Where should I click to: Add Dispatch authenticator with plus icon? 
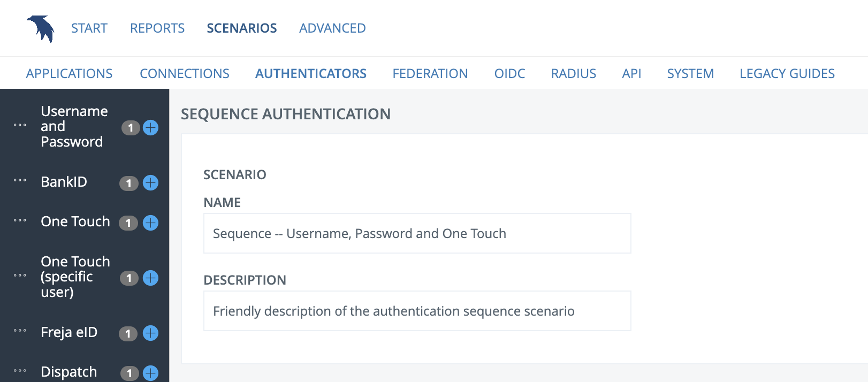click(151, 373)
